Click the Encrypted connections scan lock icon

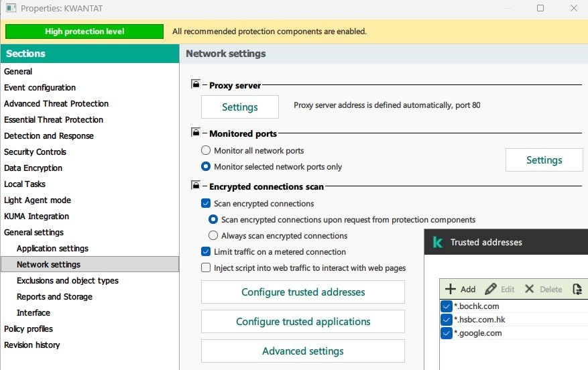coord(196,186)
